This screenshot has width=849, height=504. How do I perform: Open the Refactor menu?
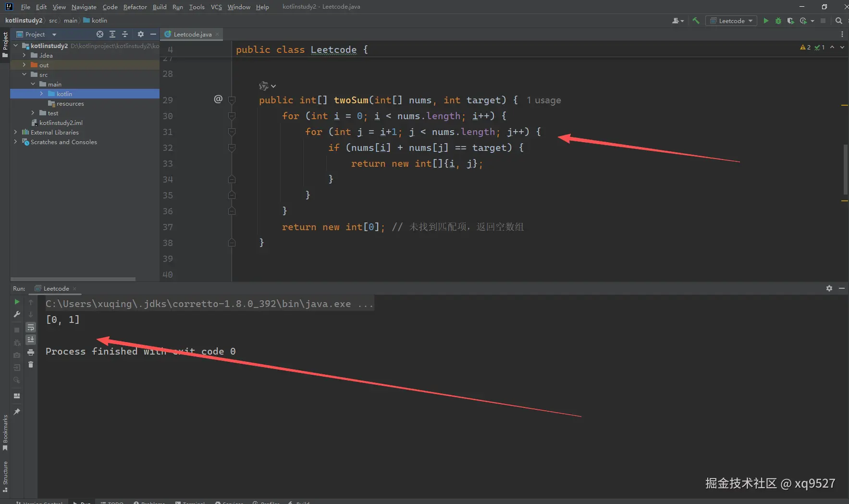tap(135, 7)
